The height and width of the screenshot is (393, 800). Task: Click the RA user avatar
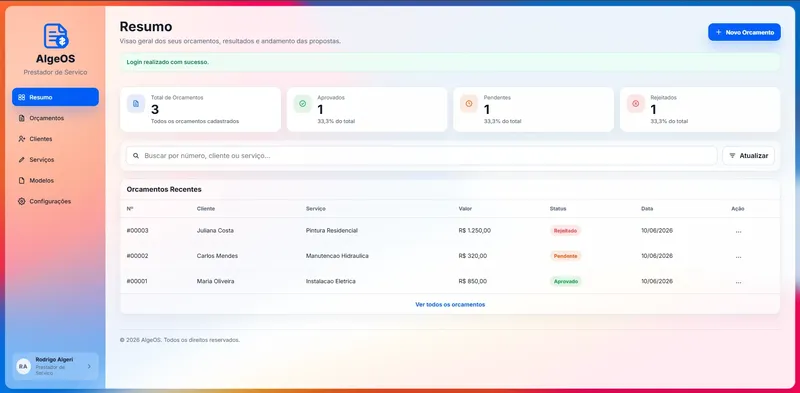pyautogui.click(x=23, y=366)
